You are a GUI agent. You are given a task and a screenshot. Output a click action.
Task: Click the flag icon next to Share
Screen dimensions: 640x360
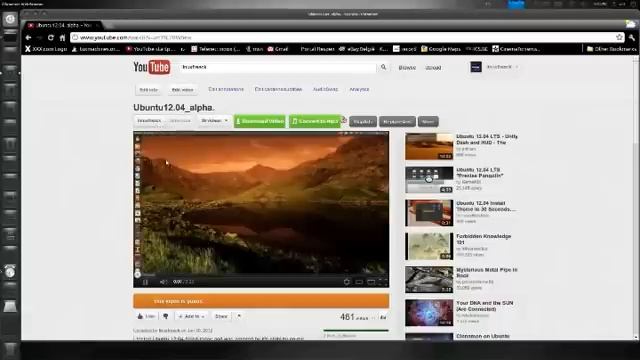(x=239, y=316)
